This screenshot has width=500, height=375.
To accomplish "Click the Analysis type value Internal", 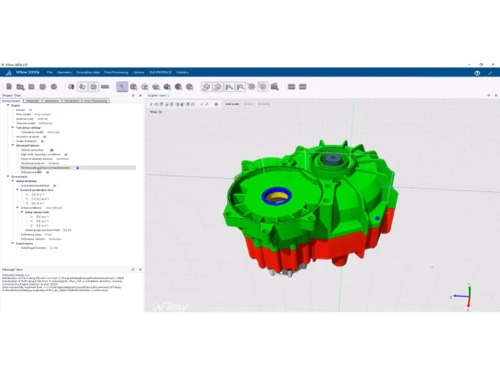I will 42,119.
